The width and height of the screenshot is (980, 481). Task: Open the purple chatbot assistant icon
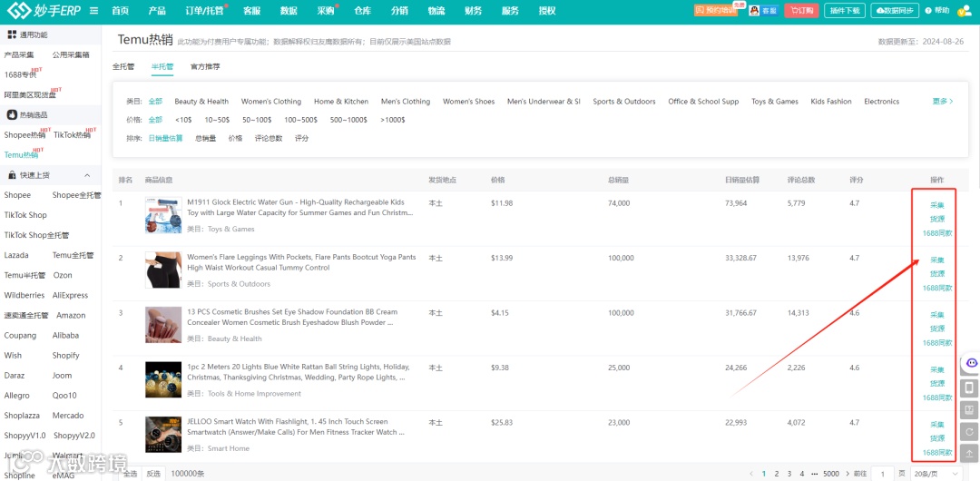971,363
